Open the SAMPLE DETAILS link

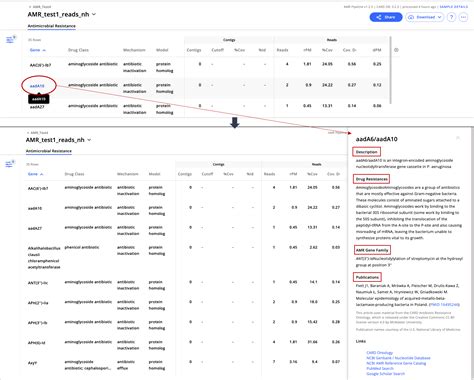point(453,7)
